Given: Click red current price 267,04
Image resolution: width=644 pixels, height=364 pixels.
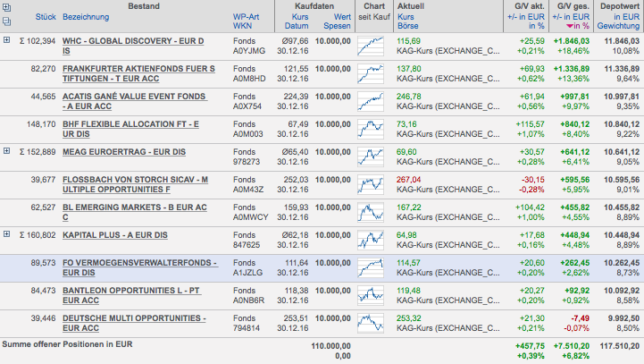Looking at the screenshot, I should [x=409, y=180].
